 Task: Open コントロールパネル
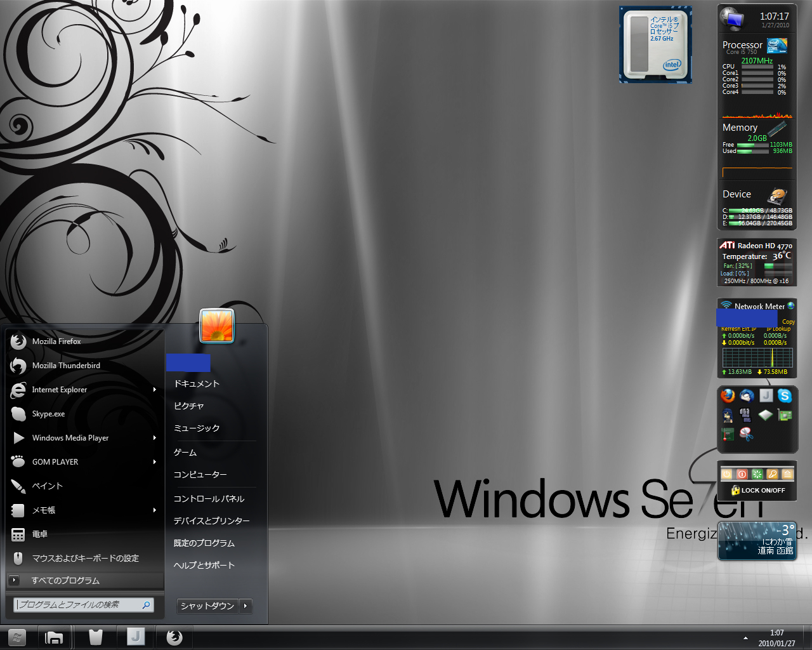[209, 499]
